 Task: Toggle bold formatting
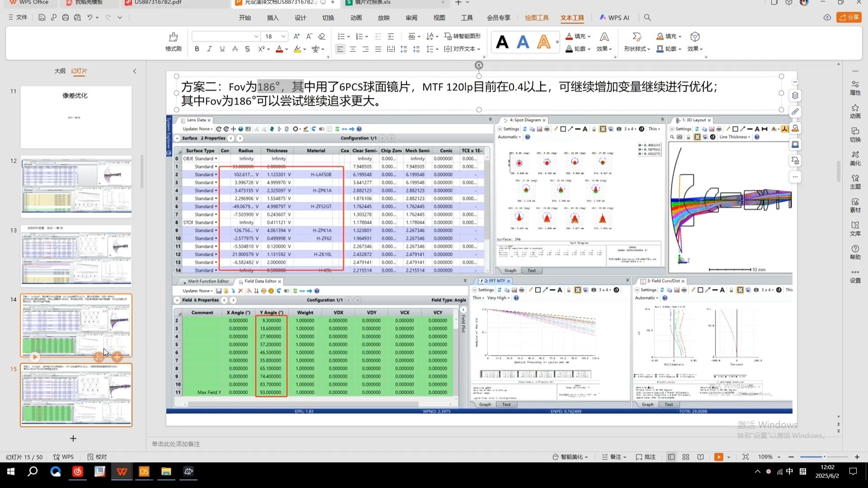(197, 49)
